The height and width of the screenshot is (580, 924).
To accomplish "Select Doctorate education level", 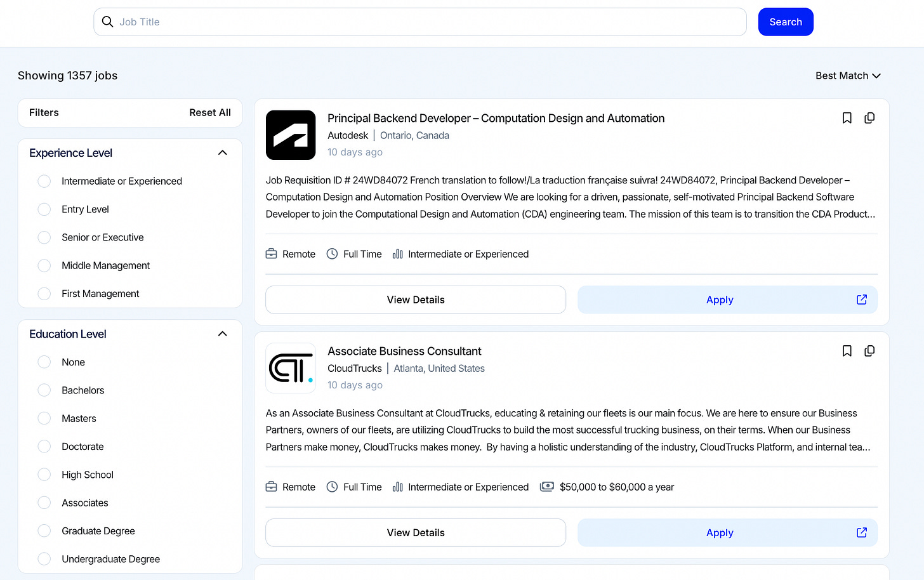I will [44, 447].
